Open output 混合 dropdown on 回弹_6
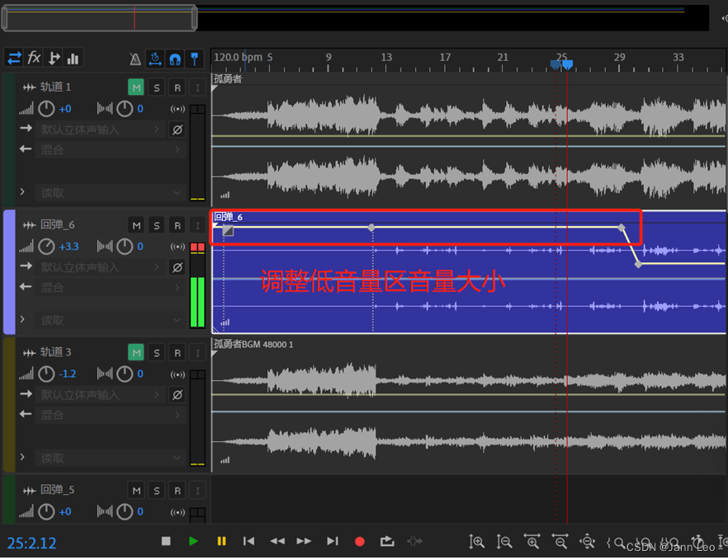The image size is (728, 560). tap(111, 287)
